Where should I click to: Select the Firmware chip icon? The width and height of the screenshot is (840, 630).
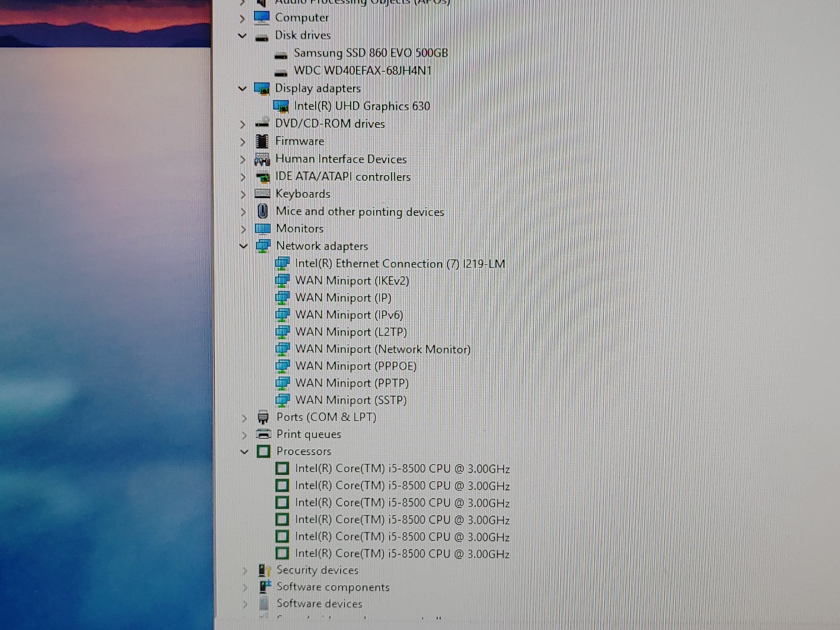tap(262, 141)
